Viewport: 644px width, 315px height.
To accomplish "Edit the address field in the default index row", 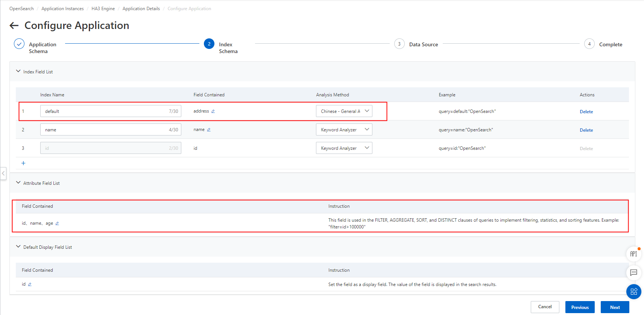I will (x=213, y=111).
